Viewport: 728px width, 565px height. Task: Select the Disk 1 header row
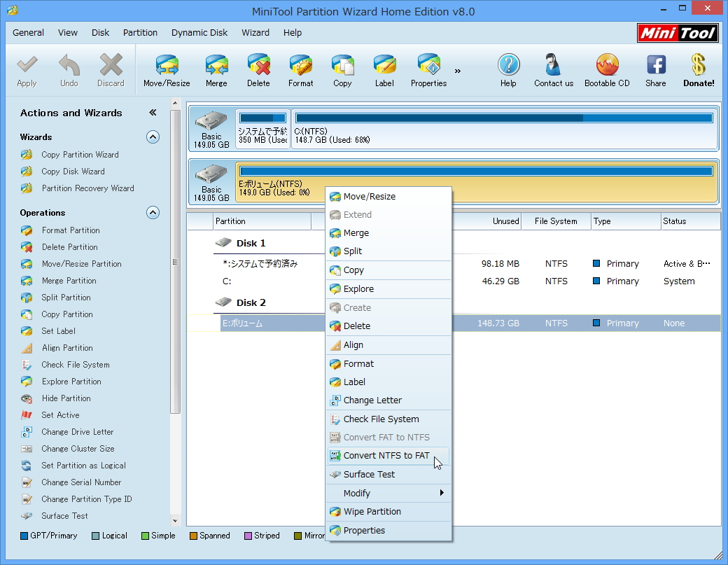pos(454,243)
